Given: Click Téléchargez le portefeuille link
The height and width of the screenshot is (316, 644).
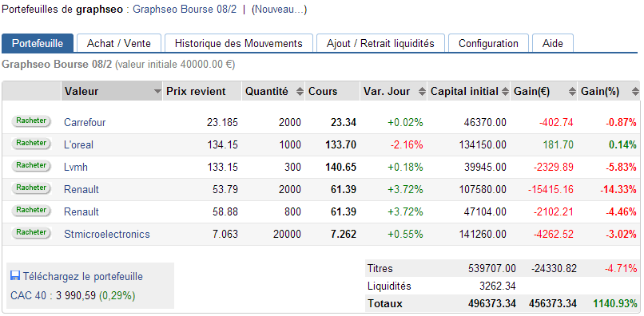Looking at the screenshot, I should [83, 276].
